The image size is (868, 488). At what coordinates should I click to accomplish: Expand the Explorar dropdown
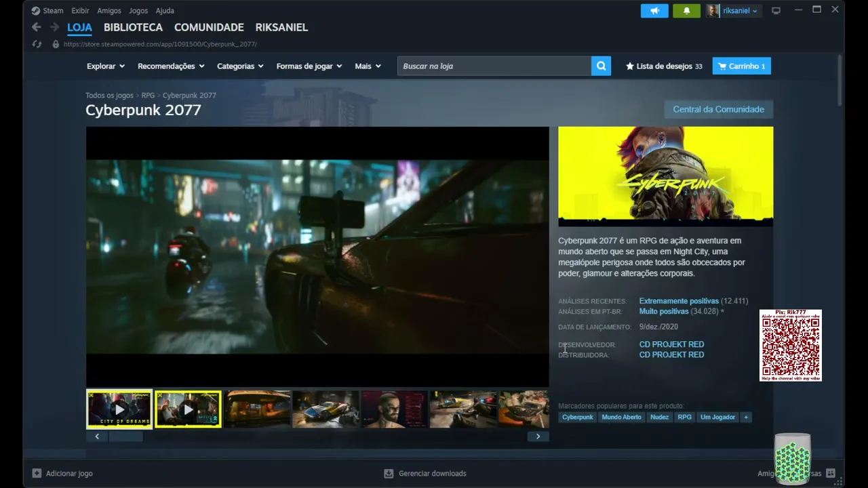pos(106,66)
